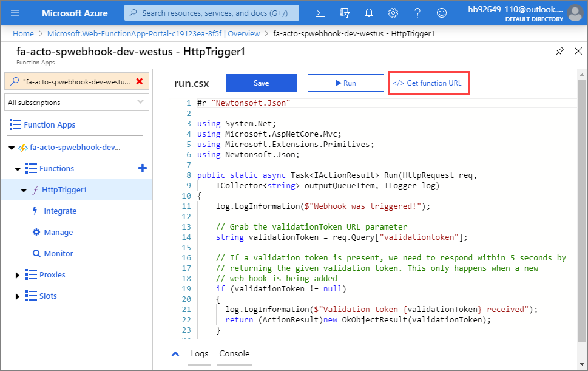Open Integrate for HttpTrigger1
The width and height of the screenshot is (588, 371).
tap(60, 211)
